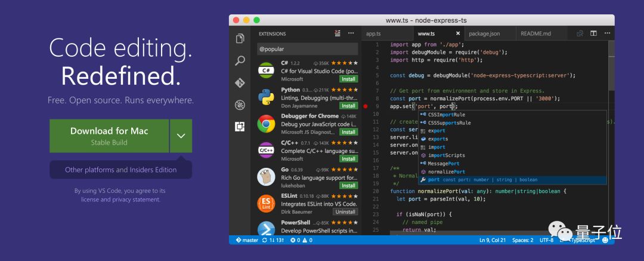Install the C# extension
This screenshot has height=261, width=644.
[348, 79]
